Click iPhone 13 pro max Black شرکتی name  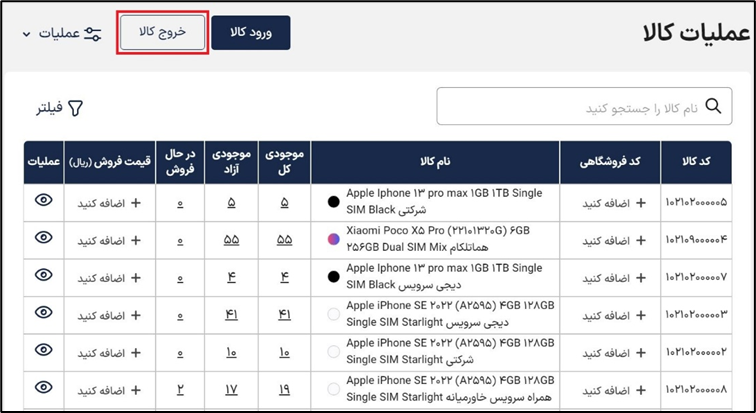click(x=444, y=201)
